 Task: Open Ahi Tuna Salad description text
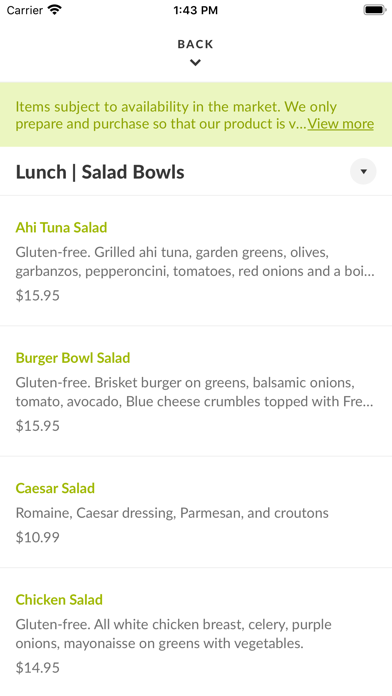[195, 262]
